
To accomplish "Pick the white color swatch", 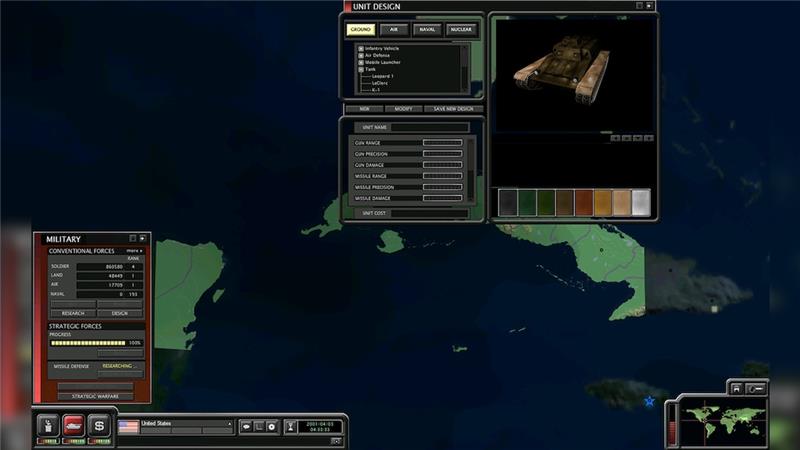I will click(x=641, y=202).
